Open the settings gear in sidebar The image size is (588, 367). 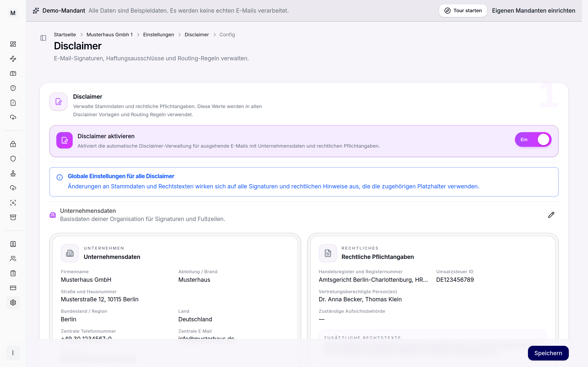coord(13,302)
